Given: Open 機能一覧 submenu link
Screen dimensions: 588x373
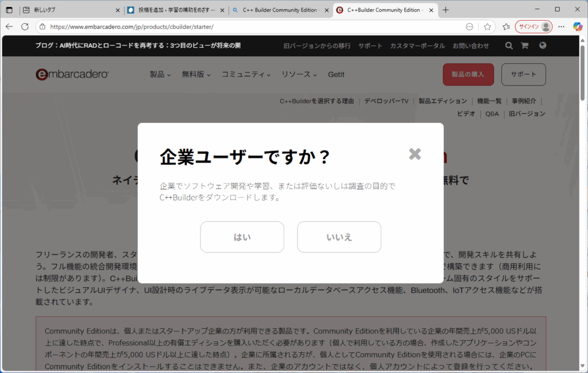Looking at the screenshot, I should (489, 101).
